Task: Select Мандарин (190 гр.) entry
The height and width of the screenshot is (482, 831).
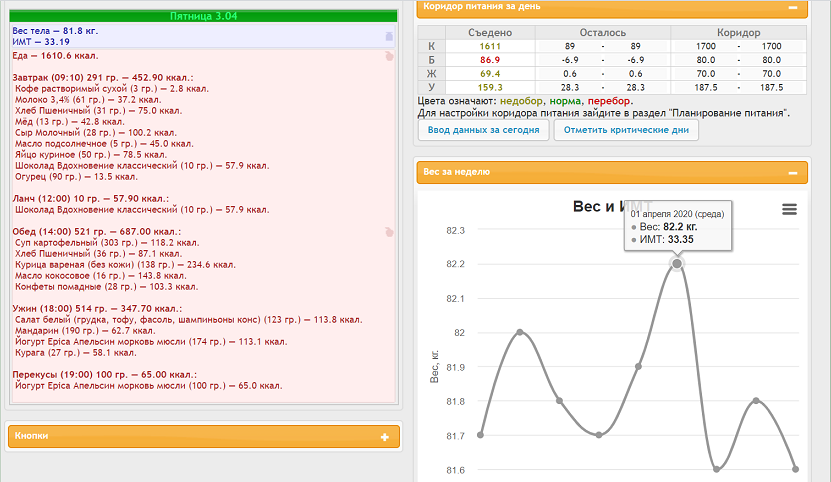Action: point(85,331)
